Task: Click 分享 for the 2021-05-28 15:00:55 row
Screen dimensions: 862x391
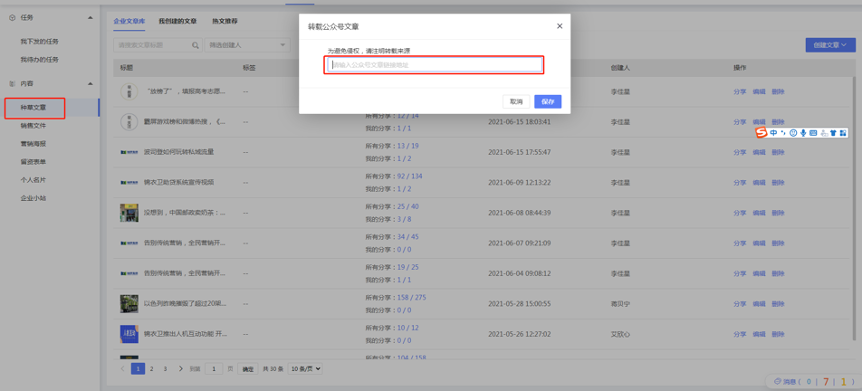Action: pos(739,304)
